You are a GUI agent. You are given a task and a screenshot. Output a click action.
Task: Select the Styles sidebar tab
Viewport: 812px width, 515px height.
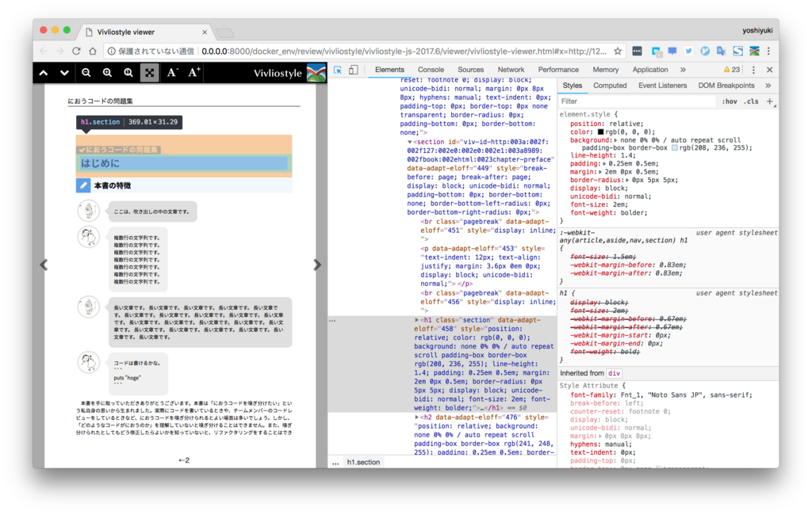(573, 86)
